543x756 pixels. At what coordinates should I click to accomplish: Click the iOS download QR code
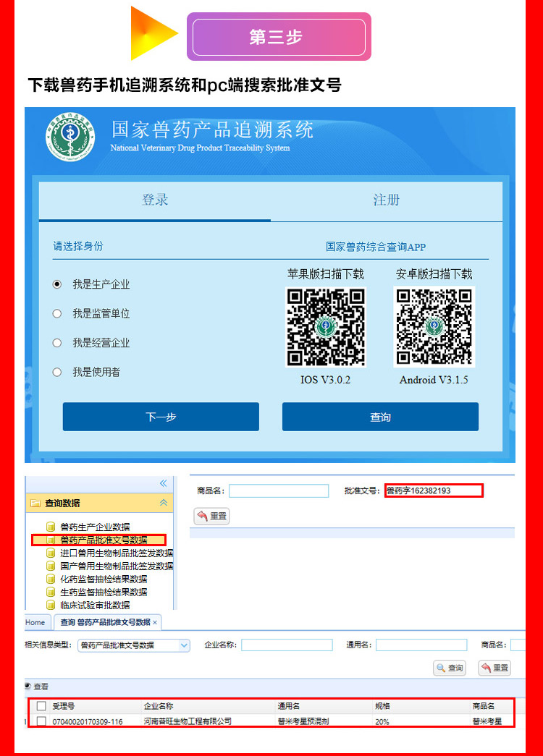point(325,327)
